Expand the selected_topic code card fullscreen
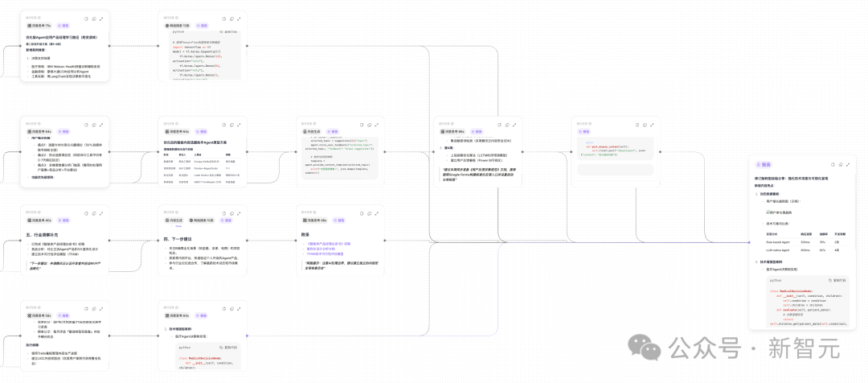The image size is (868, 383). click(x=376, y=124)
